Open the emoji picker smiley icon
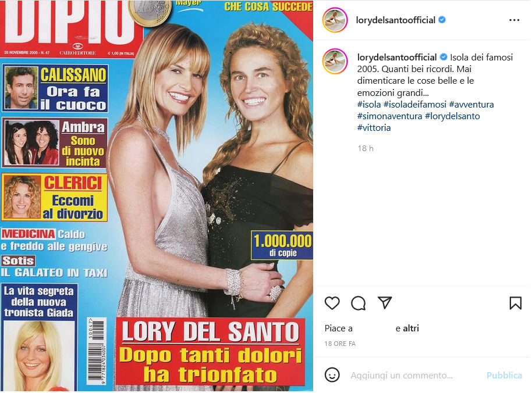This screenshot has width=532, height=393. click(332, 375)
